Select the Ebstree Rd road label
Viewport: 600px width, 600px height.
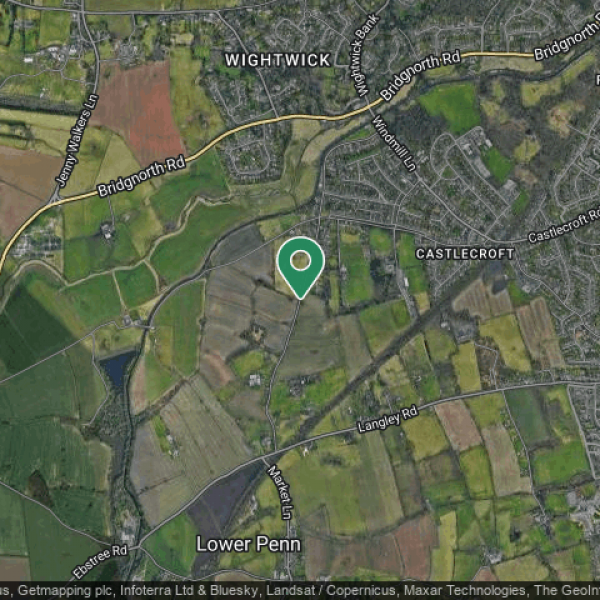[x=100, y=561]
